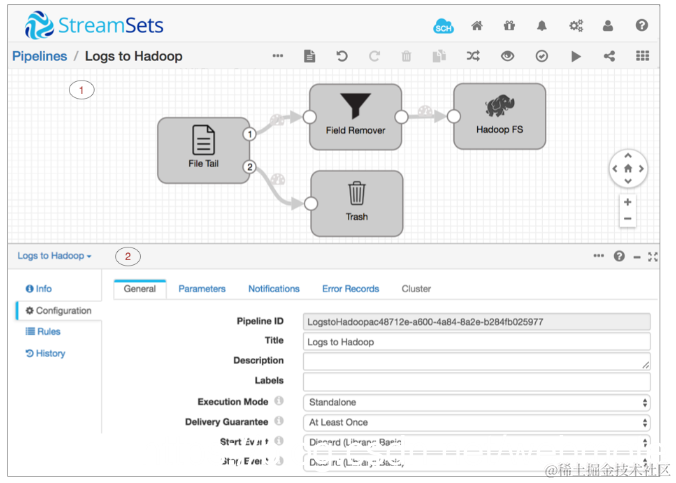Viewport: 676px width, 483px height.
Task: Click the Pipeline ID field
Action: click(x=476, y=322)
